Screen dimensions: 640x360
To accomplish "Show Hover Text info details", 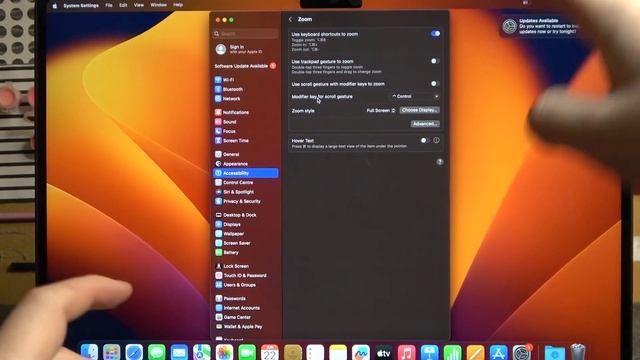I will click(436, 140).
